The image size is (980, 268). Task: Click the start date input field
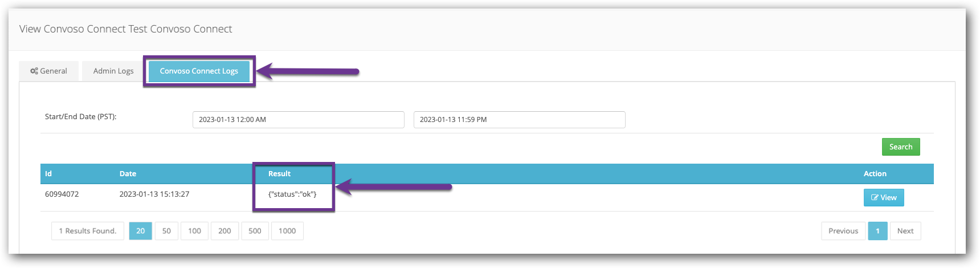point(298,120)
